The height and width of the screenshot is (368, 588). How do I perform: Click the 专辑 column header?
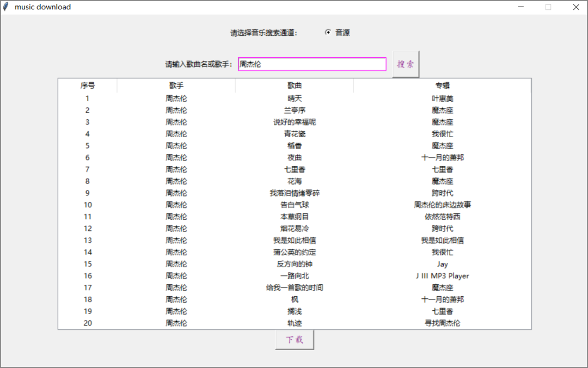[442, 85]
